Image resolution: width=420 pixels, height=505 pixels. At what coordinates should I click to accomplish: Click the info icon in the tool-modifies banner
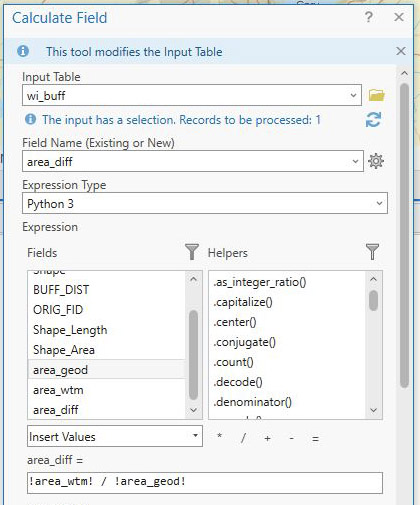pos(23,51)
